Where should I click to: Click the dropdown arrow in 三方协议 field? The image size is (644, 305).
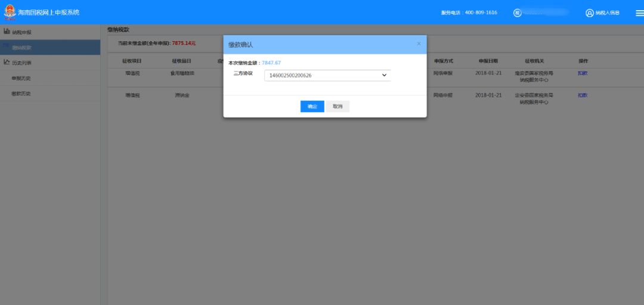385,76
